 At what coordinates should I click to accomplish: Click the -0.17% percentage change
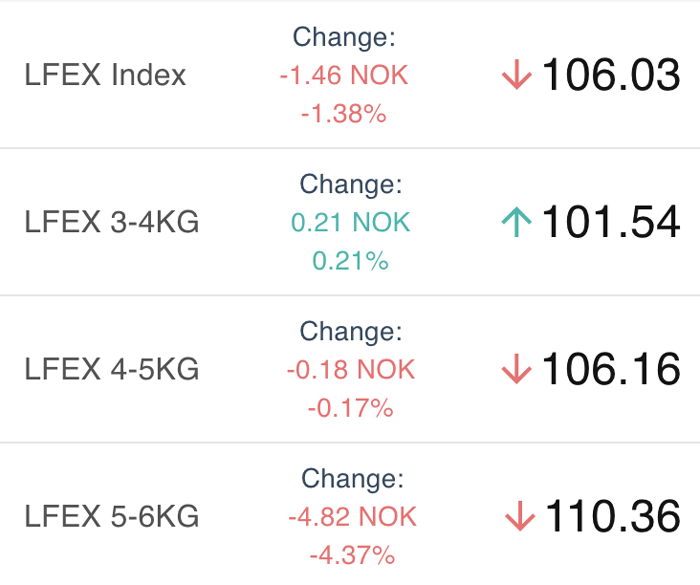(351, 408)
